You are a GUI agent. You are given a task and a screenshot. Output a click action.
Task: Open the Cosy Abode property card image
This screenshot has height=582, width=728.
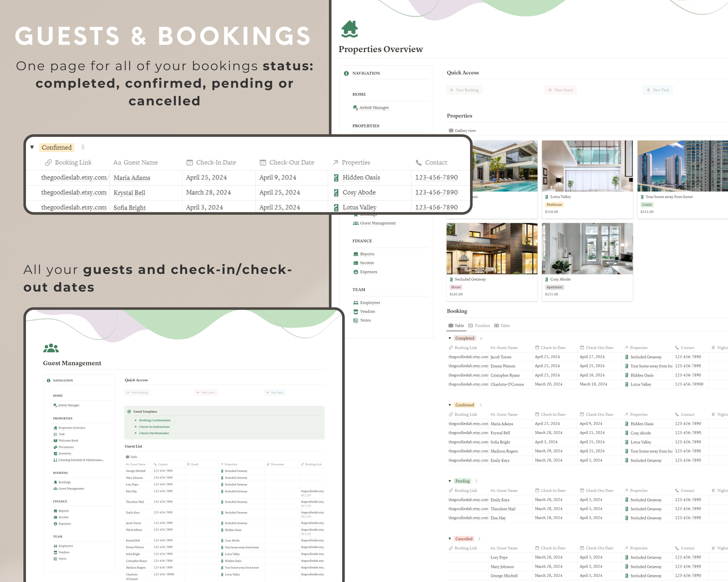[587, 248]
